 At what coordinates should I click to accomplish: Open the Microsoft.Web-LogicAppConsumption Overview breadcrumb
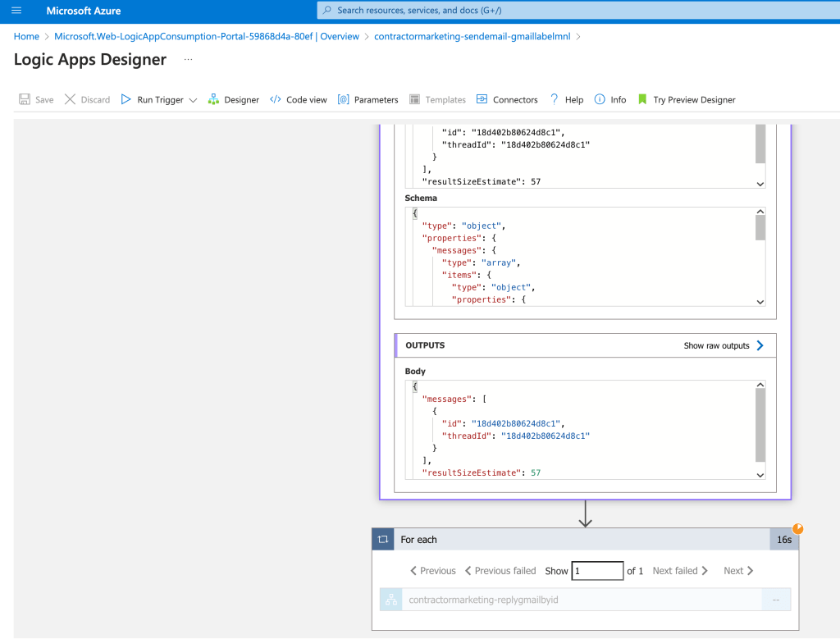click(206, 36)
